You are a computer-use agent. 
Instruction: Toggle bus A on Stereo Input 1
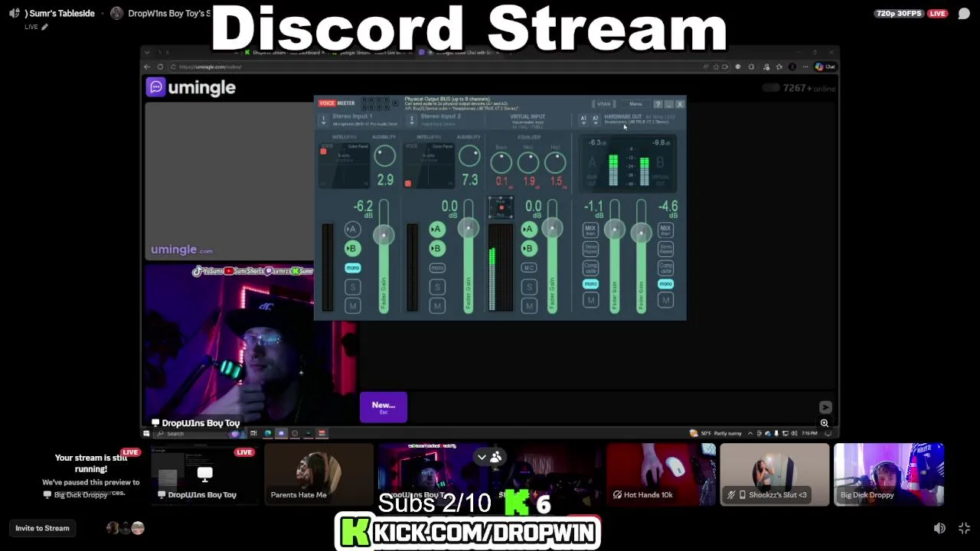(351, 229)
